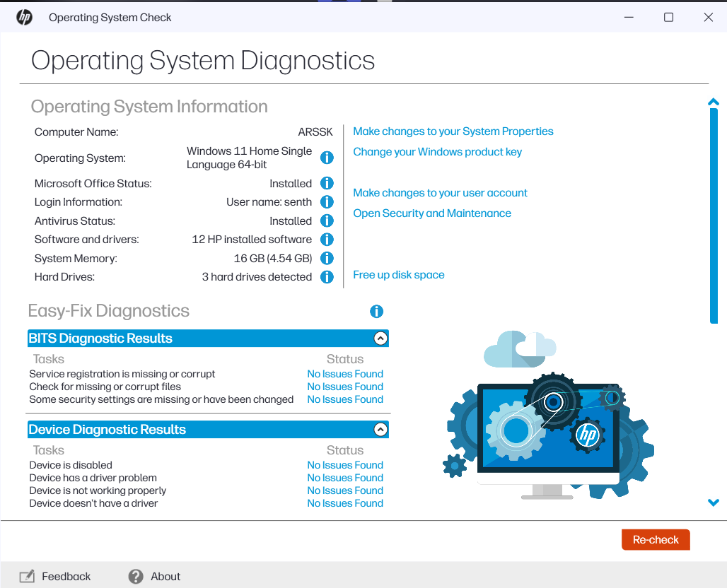Click the Re-check button
Viewport: 727px width, 588px height.
656,540
